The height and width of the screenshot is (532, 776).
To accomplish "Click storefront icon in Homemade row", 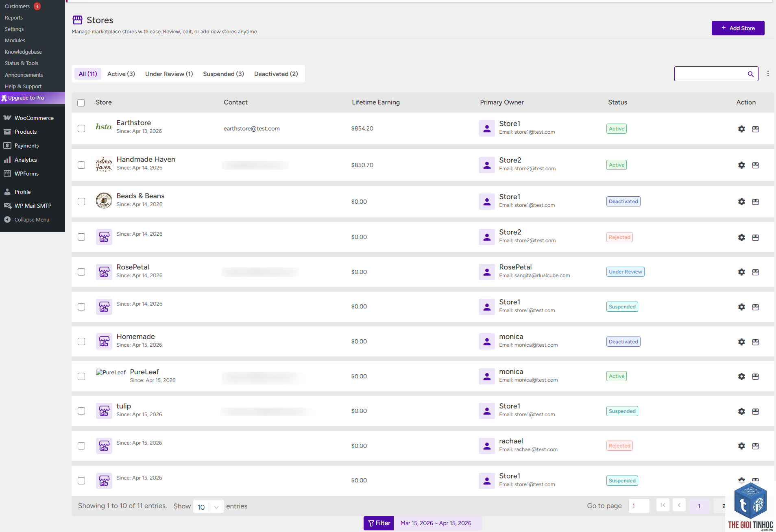I will point(755,342).
